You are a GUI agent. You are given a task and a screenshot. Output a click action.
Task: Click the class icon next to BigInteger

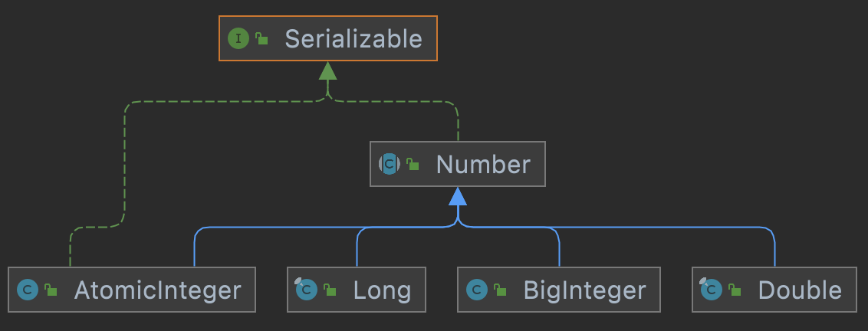[477, 290]
